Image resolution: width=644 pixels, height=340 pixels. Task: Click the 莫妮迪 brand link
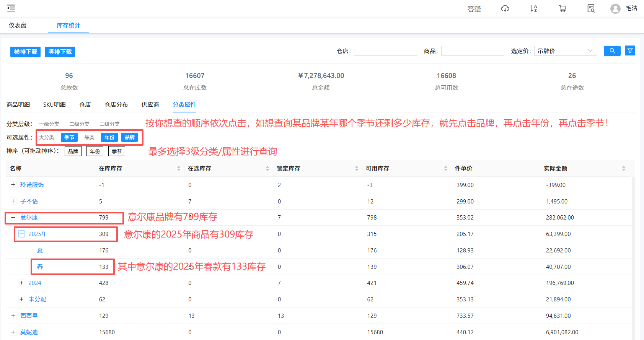[29, 332]
